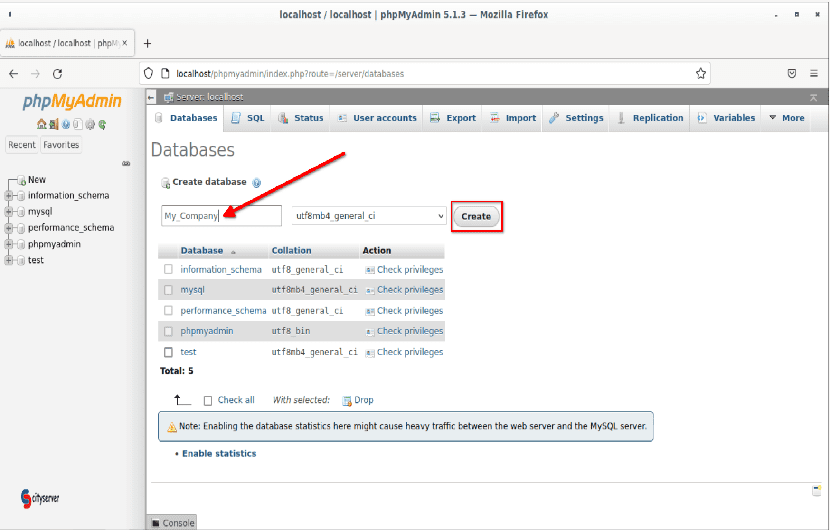The width and height of the screenshot is (830, 530).
Task: Click the Recent button in sidebar
Action: 22,145
